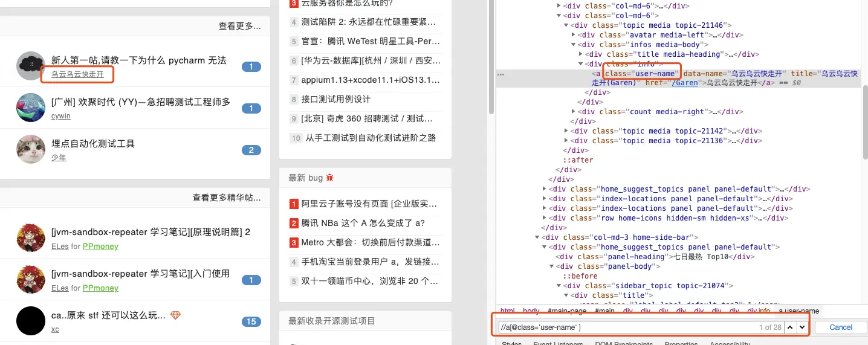Image resolution: width=868 pixels, height=345 pixels.
Task: Open user link 乌云乌云快走开 under pycharm post
Action: [x=77, y=74]
